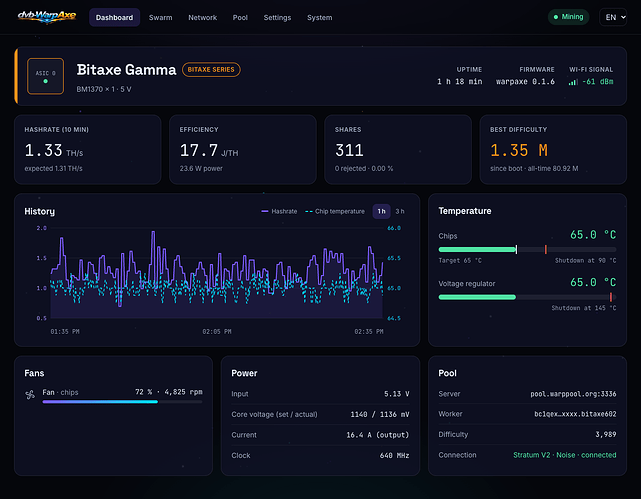Click 0 rejected · 0.00 % text
Image resolution: width=641 pixels, height=499 pixels.
click(364, 168)
